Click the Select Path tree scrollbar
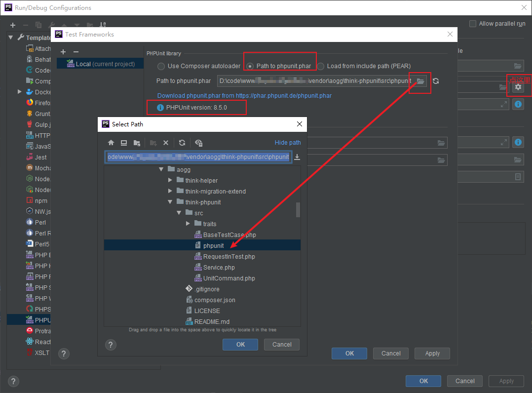This screenshot has width=532, height=393. coord(298,210)
